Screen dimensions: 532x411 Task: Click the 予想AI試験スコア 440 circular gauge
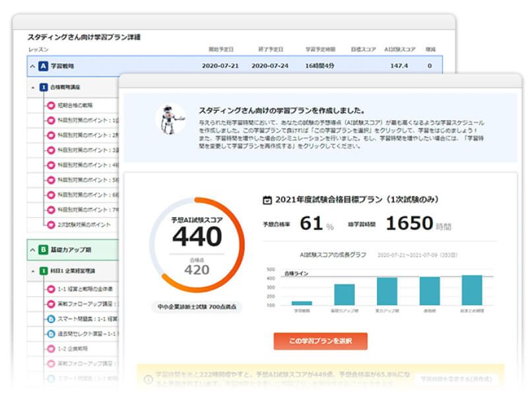pyautogui.click(x=196, y=245)
